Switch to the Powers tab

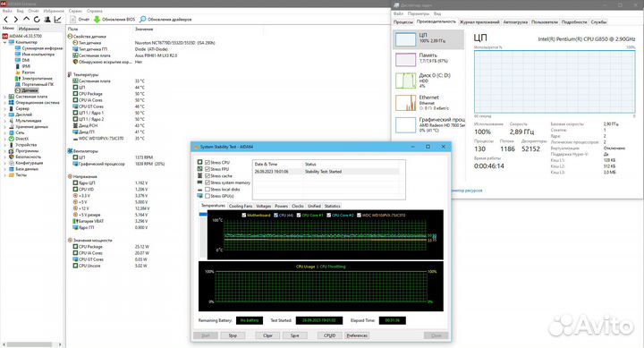282,206
